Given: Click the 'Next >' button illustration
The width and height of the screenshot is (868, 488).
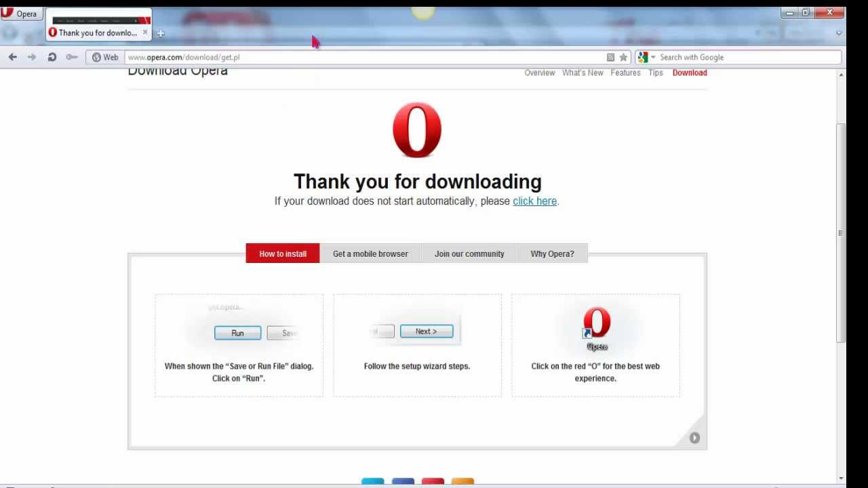Looking at the screenshot, I should click(427, 331).
